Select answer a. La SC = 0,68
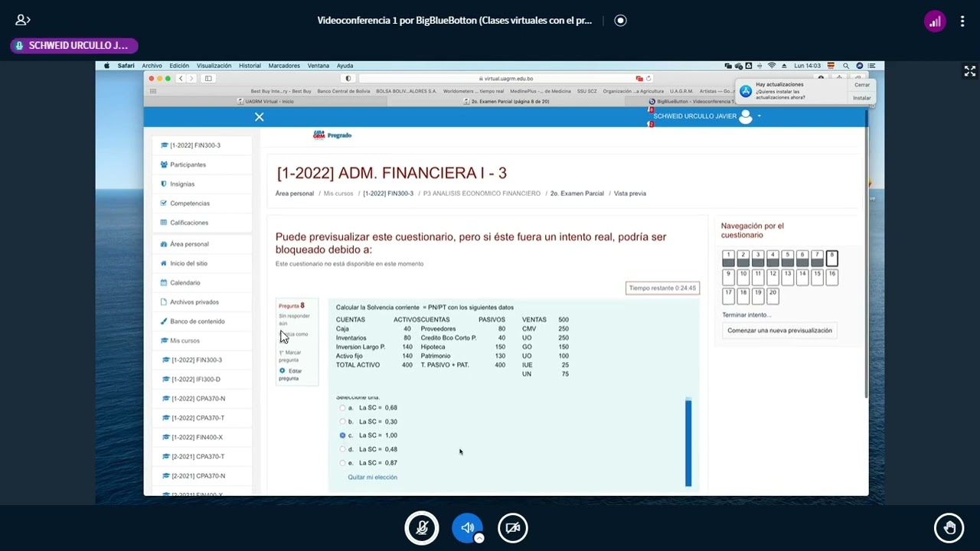This screenshot has width=980, height=551. [342, 408]
